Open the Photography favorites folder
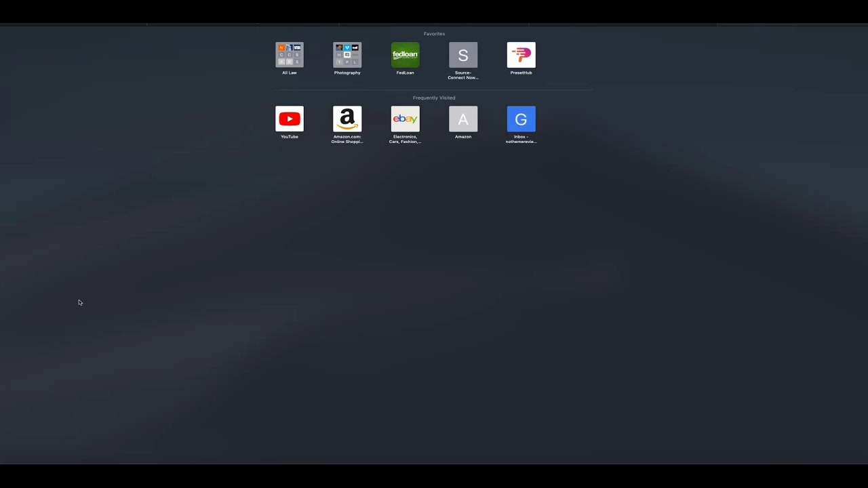This screenshot has height=488, width=868. [347, 55]
